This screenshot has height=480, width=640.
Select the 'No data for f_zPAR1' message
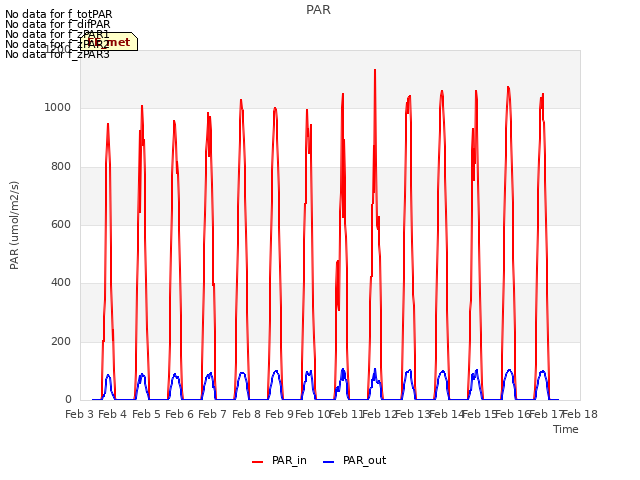tap(57, 34)
